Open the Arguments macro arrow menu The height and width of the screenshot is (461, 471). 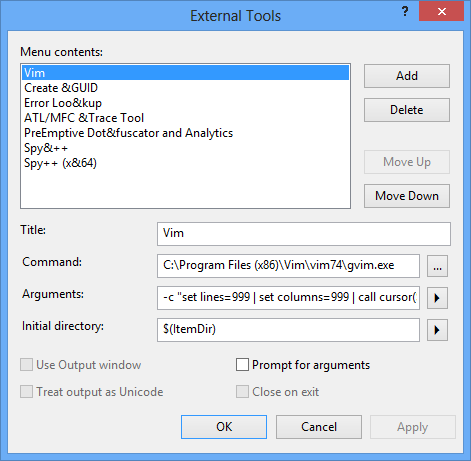pos(437,298)
